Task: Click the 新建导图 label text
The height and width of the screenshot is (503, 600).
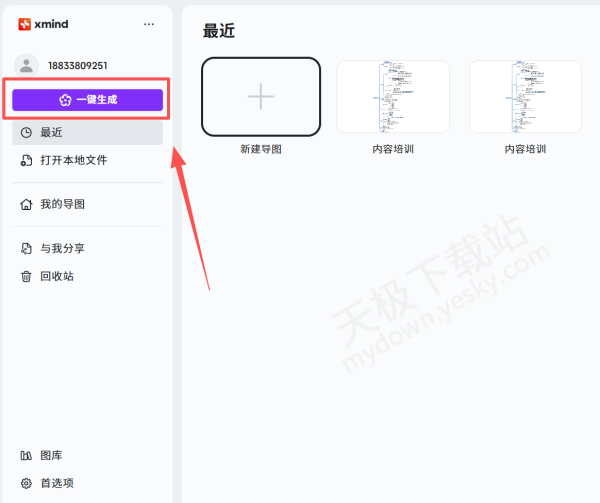Action: coord(261,149)
